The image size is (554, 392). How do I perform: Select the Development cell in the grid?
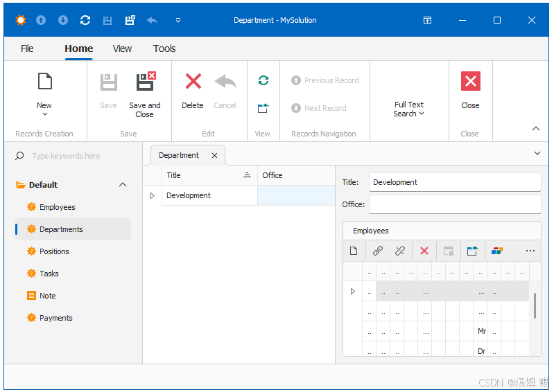coord(209,195)
